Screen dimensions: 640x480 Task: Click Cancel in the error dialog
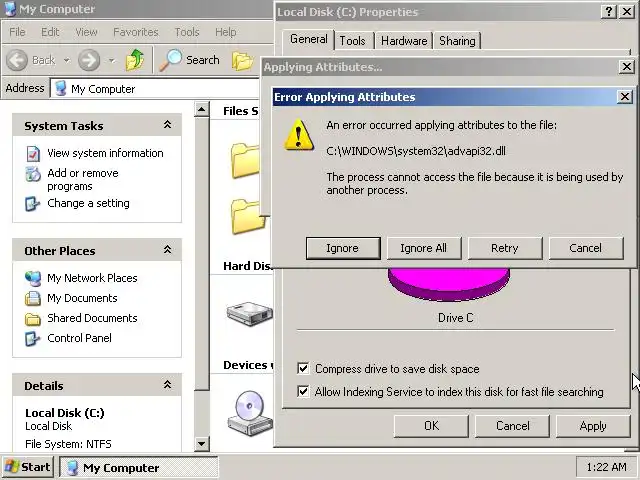[x=586, y=248]
